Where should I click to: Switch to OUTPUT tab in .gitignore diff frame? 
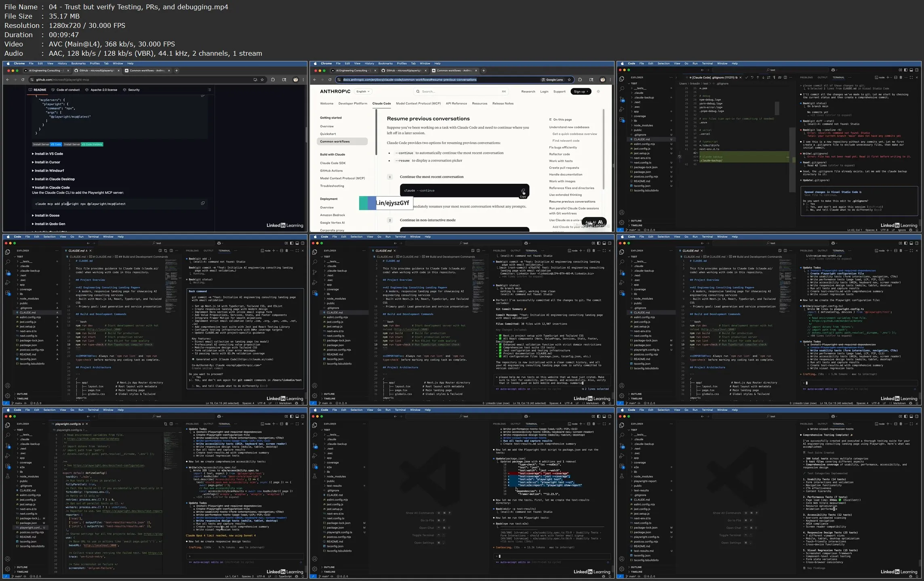pyautogui.click(x=822, y=77)
